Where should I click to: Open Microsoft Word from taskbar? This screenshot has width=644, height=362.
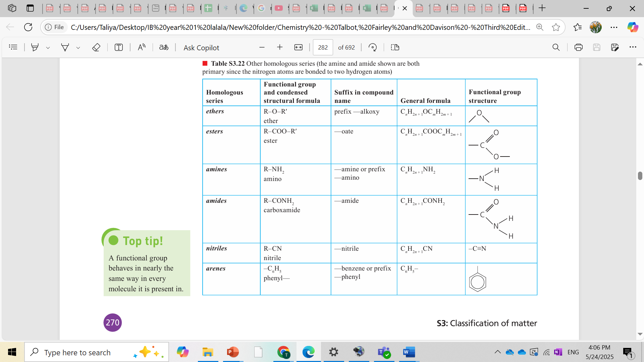coord(409,352)
